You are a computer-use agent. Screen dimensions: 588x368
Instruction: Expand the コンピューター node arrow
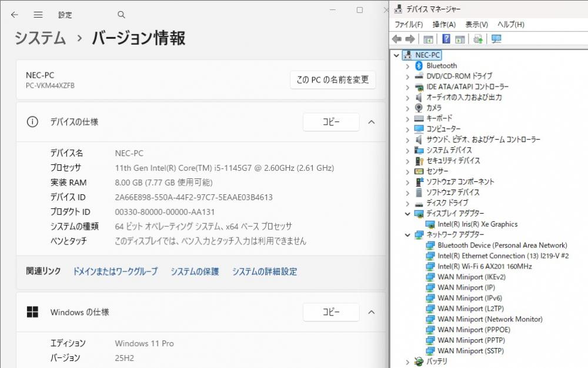click(407, 130)
